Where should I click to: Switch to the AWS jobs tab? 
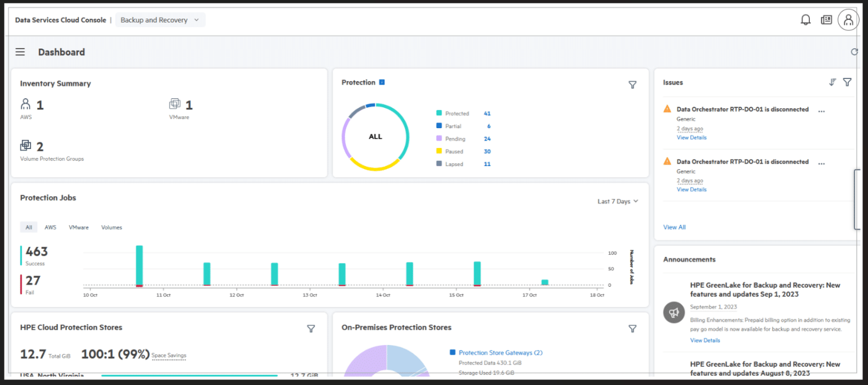(50, 228)
